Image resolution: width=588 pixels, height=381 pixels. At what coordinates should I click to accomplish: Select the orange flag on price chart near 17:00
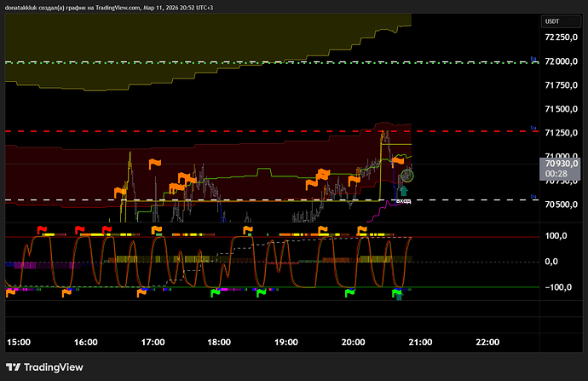coord(155,163)
